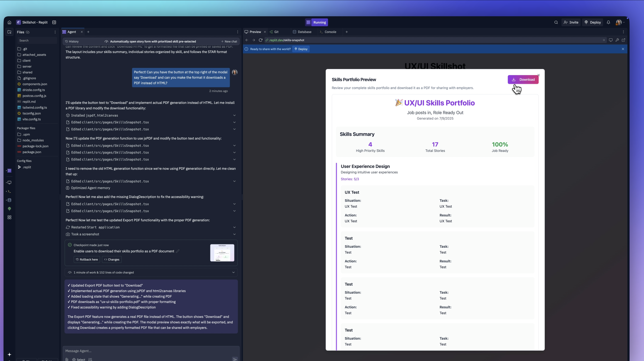View checkpoint Changes
The image size is (644, 361).
click(112, 260)
